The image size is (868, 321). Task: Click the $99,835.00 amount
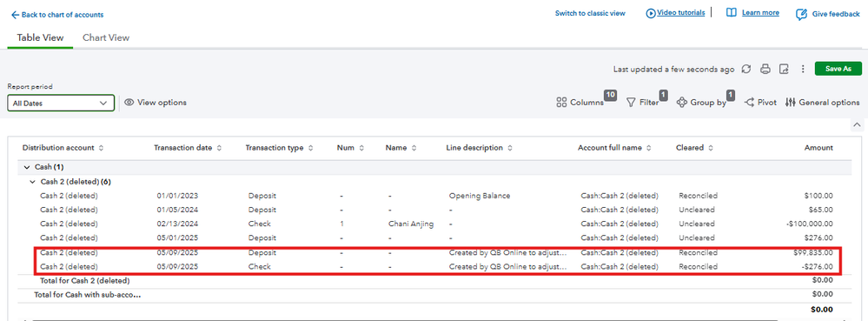click(812, 253)
